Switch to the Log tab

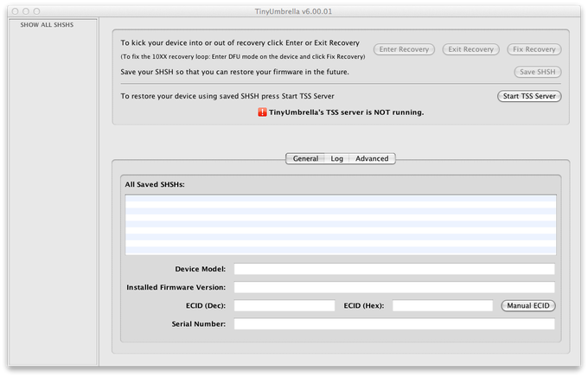pos(336,159)
